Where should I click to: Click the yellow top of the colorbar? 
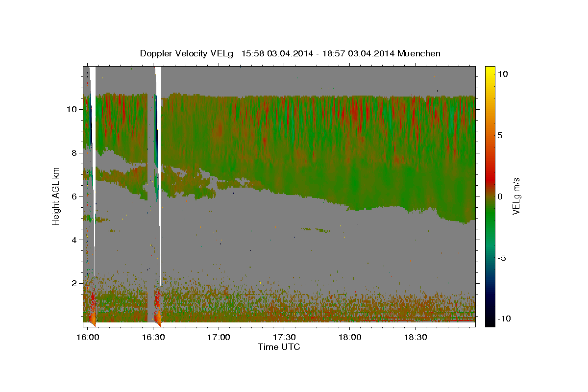tap(490, 71)
